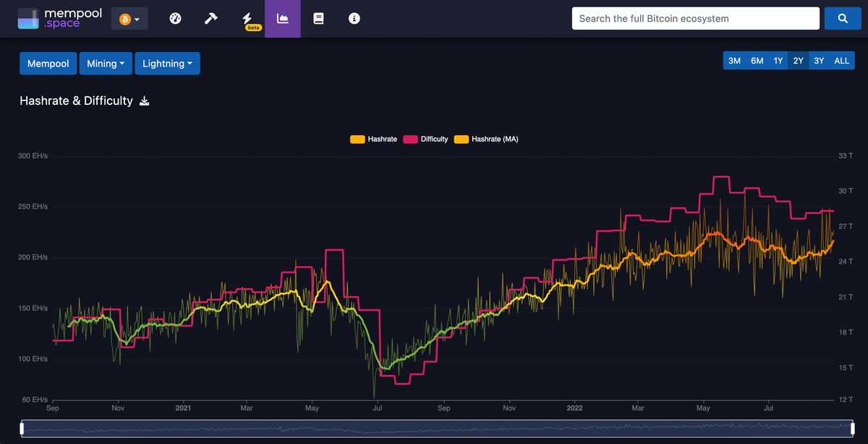Select the 3M time range
Image resolution: width=868 pixels, height=444 pixels.
[734, 61]
